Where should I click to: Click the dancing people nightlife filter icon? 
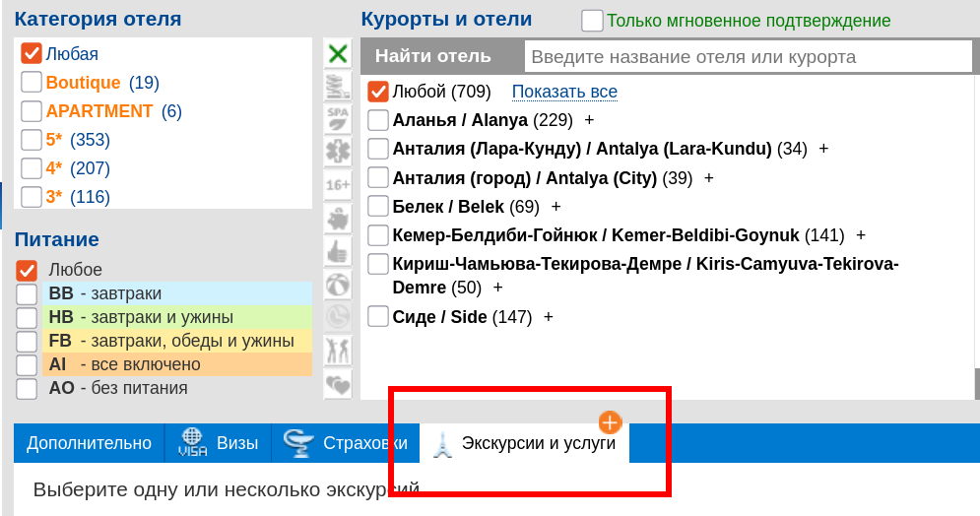click(338, 350)
